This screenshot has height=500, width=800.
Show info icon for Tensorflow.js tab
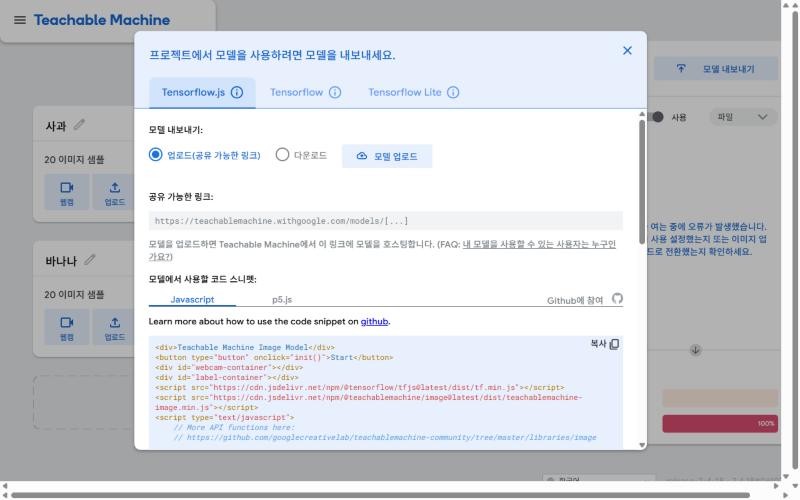(237, 92)
